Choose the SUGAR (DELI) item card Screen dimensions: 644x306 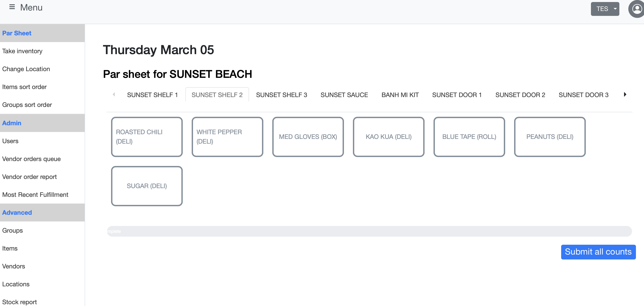coord(147,186)
